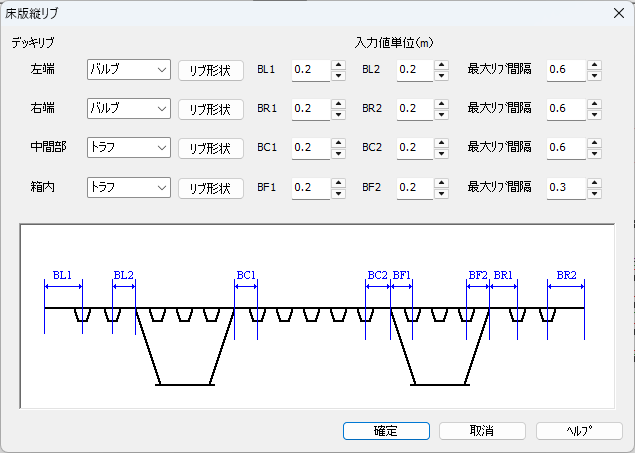Click the BC1 value field
The width and height of the screenshot is (635, 453).
coord(311,148)
